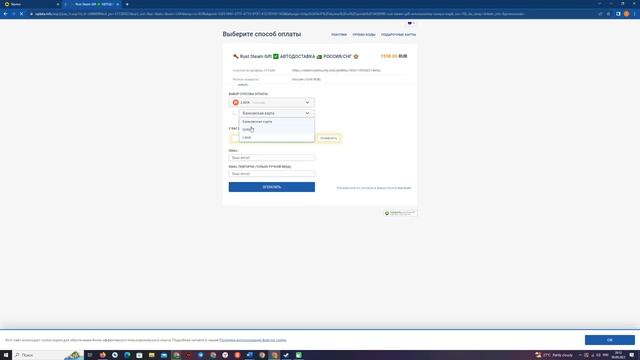Open the notification center icon
This screenshot has height=360, width=640.
632,355
